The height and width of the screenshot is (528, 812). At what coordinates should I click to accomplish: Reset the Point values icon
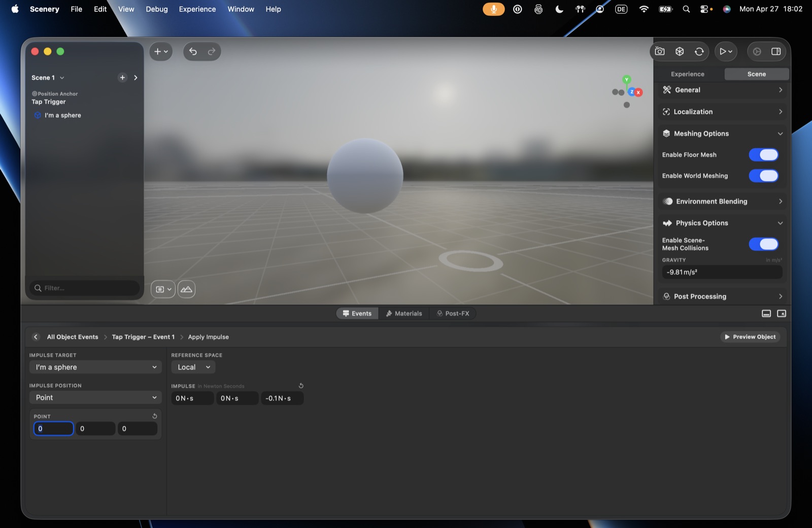coord(155,416)
